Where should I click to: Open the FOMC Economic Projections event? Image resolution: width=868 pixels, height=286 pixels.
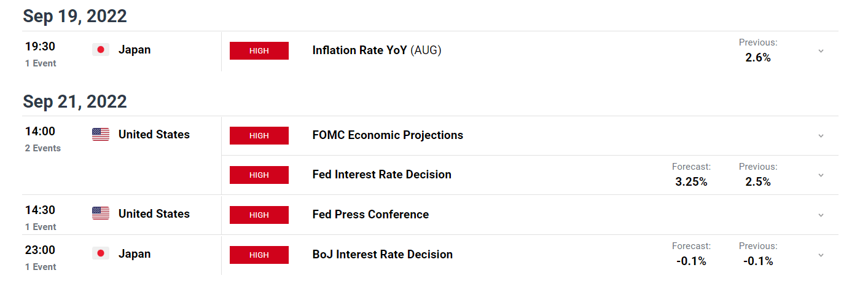[388, 135]
